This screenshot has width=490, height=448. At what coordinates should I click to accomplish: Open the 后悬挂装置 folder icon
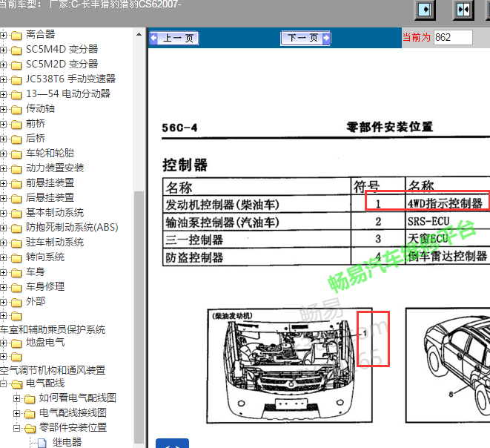coord(16,199)
